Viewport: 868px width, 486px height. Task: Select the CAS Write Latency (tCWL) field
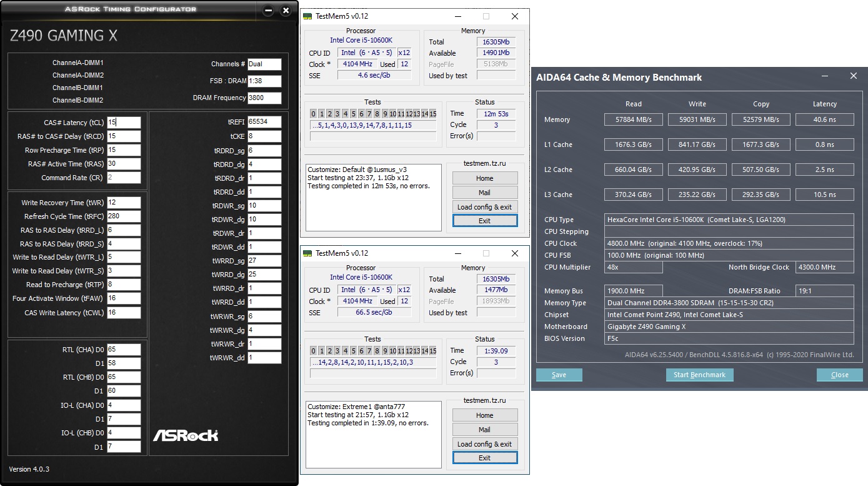click(124, 312)
